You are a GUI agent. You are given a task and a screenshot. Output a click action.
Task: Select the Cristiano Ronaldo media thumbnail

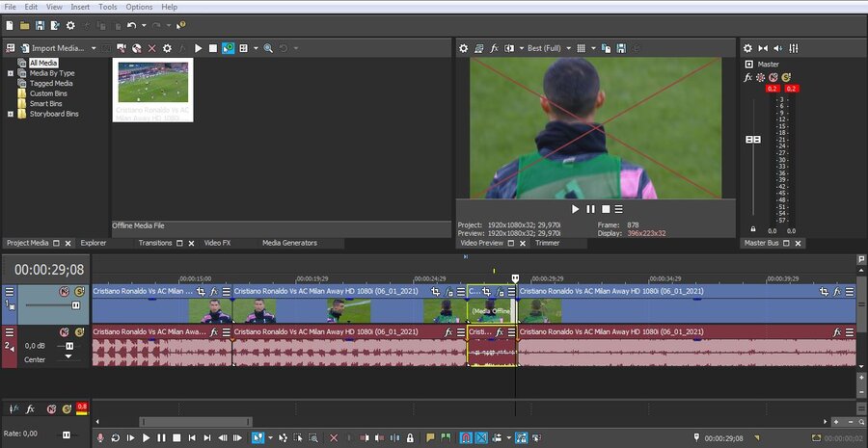152,90
